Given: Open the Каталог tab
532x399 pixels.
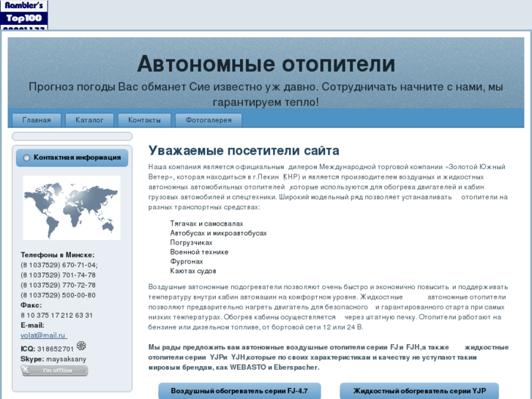Looking at the screenshot, I should tap(89, 120).
